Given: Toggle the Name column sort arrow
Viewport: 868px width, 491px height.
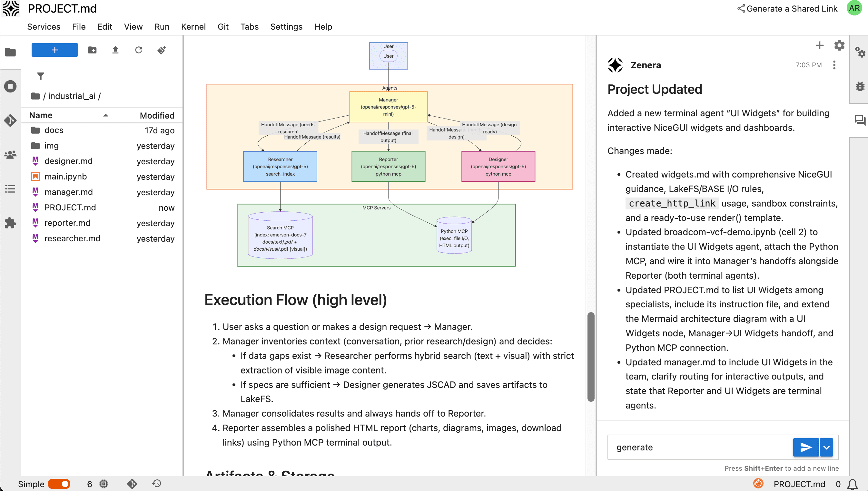Looking at the screenshot, I should (x=106, y=115).
